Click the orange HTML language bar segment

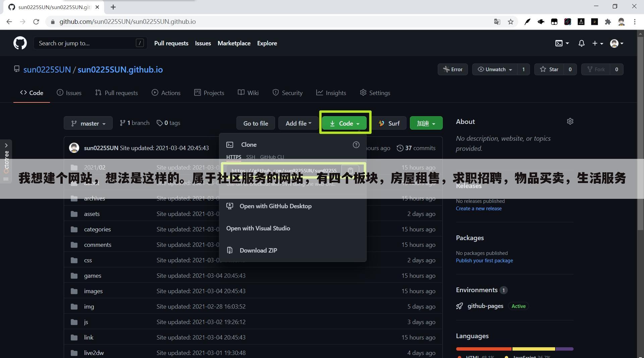click(484, 349)
